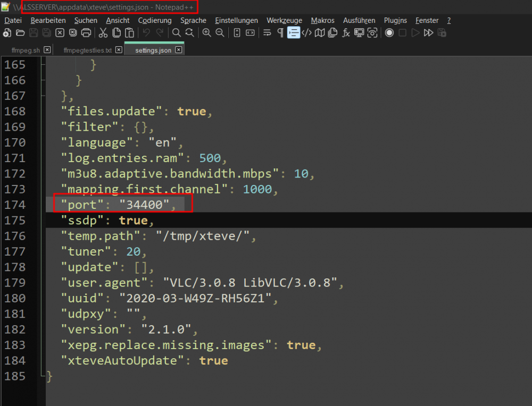Click the Save All toolbar icon
This screenshot has width=532, height=406.
tap(46, 33)
